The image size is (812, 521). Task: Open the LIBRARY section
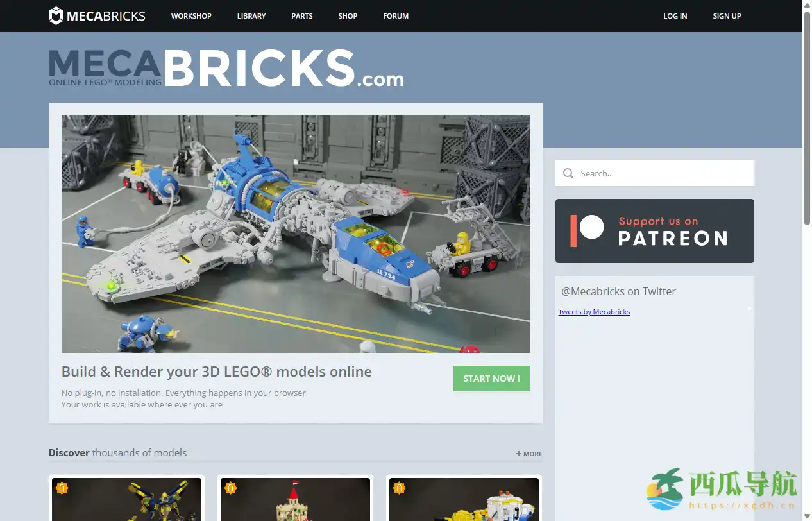(251, 16)
